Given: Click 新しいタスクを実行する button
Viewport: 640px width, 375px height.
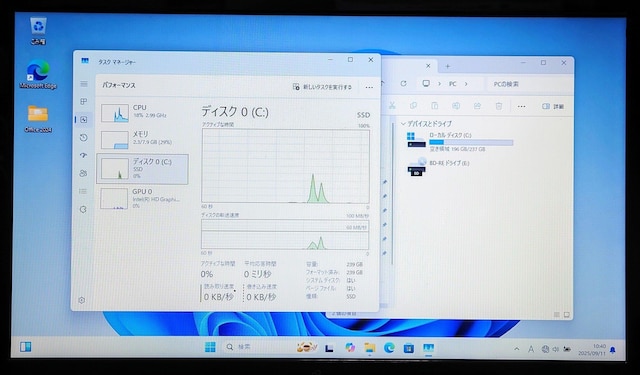Looking at the screenshot, I should [322, 87].
